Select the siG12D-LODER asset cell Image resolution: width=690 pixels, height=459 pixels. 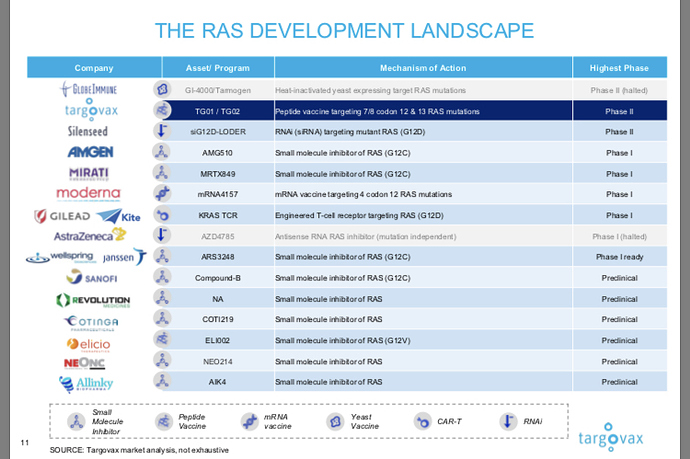click(218, 132)
